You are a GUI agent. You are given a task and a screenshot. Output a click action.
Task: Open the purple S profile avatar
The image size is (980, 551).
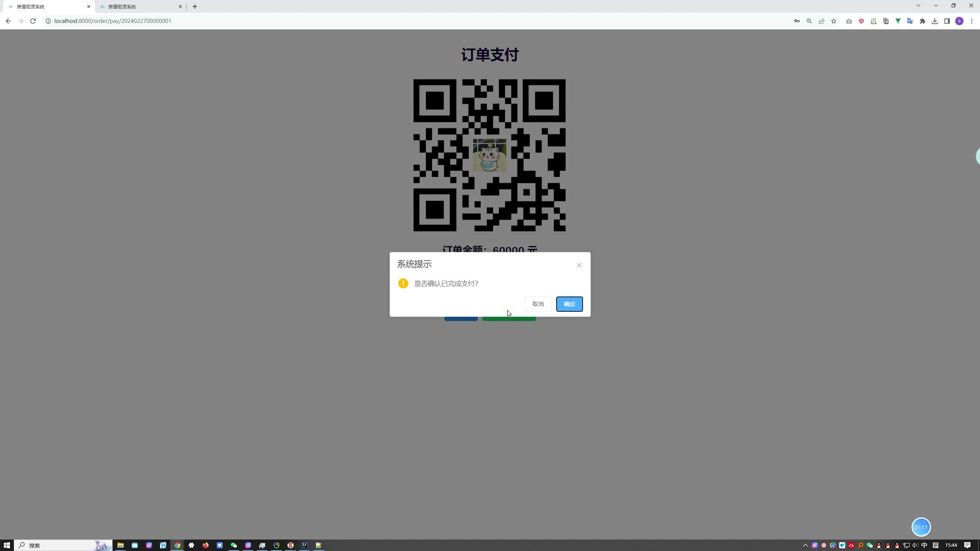click(x=959, y=21)
